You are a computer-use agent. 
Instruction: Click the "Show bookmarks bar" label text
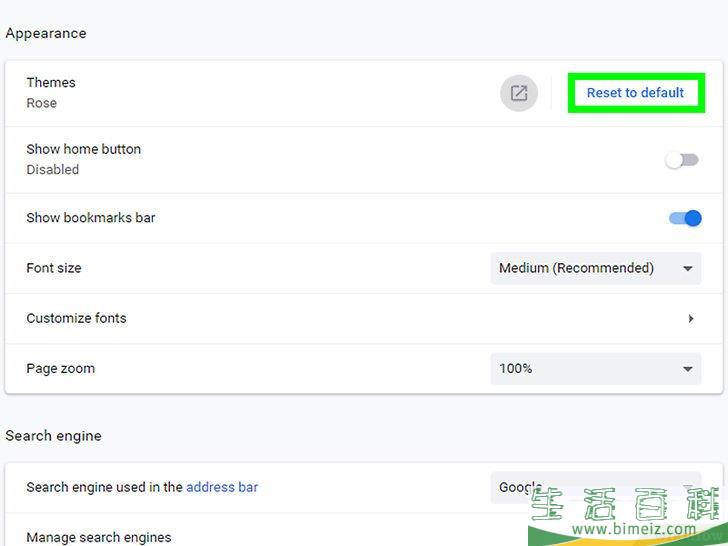coord(91,217)
